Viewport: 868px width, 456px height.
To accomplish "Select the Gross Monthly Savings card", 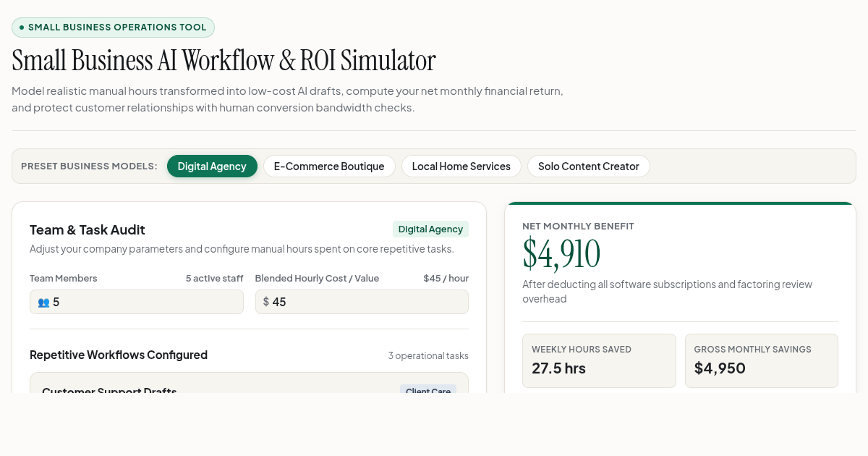I will click(762, 360).
